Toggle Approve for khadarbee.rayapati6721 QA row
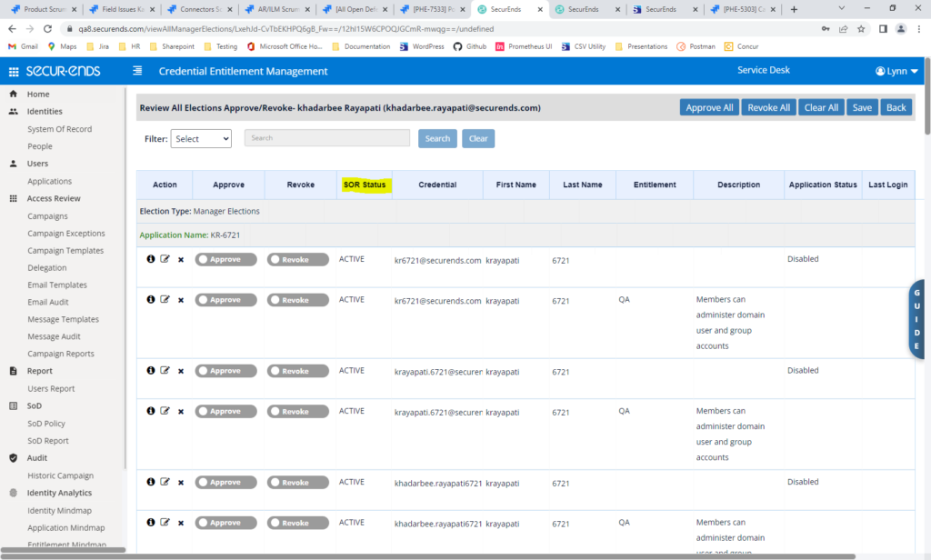The image size is (931, 560). point(225,523)
